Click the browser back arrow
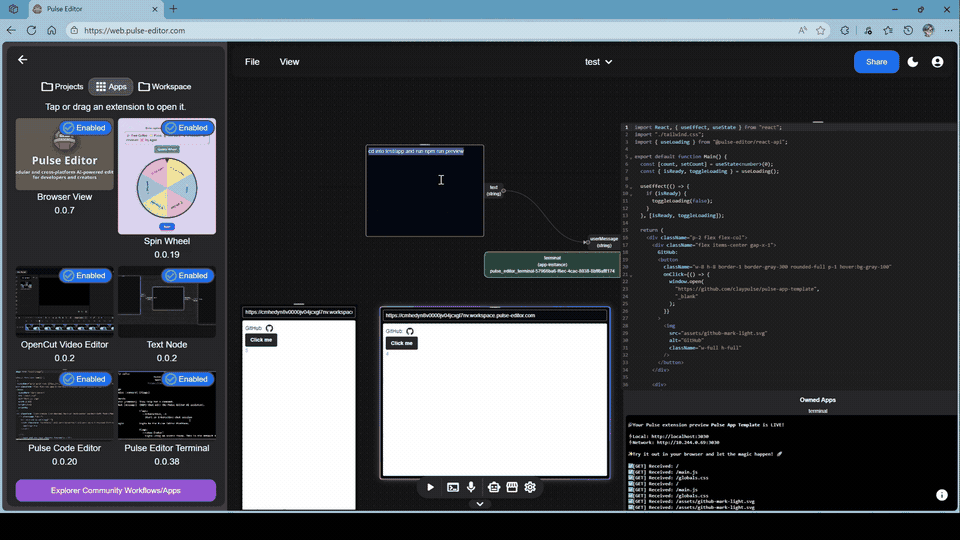Image resolution: width=960 pixels, height=540 pixels. [x=11, y=30]
